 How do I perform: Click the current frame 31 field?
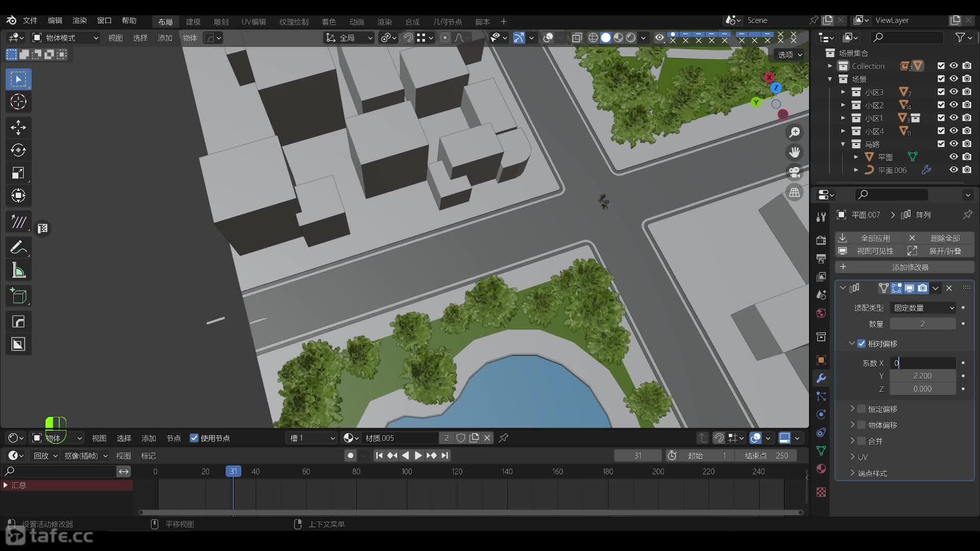point(638,456)
